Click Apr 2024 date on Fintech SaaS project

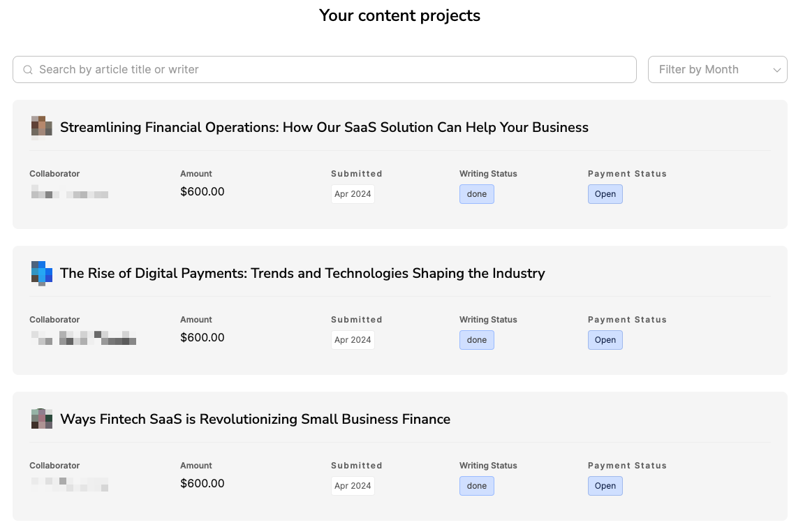(353, 486)
